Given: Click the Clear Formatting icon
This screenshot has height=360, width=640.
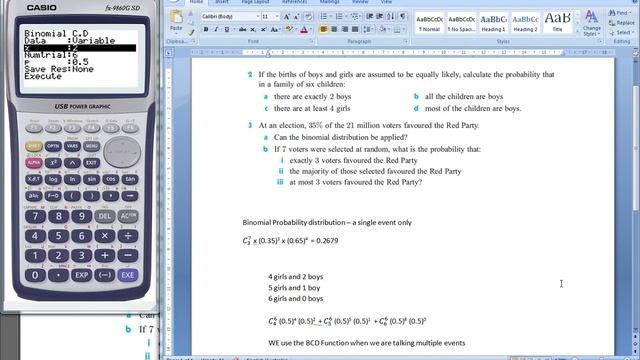Looking at the screenshot, I should (x=309, y=17).
